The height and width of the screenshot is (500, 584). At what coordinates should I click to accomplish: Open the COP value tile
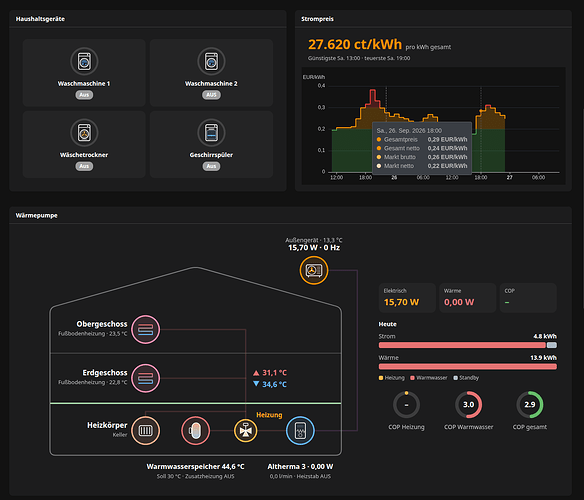pyautogui.click(x=528, y=298)
